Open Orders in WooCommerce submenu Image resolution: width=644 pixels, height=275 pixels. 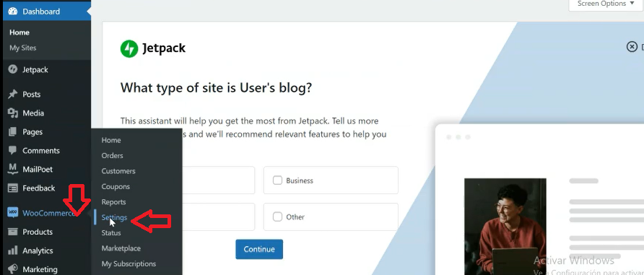click(112, 156)
